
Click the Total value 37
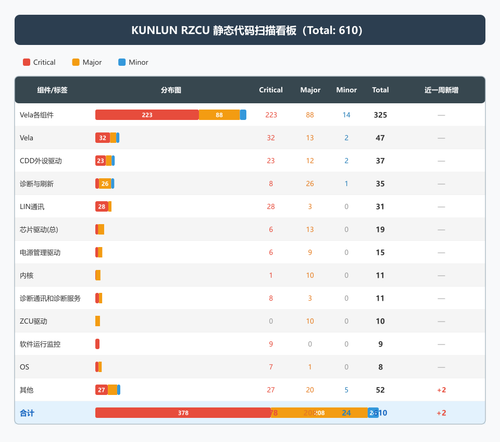pos(380,161)
